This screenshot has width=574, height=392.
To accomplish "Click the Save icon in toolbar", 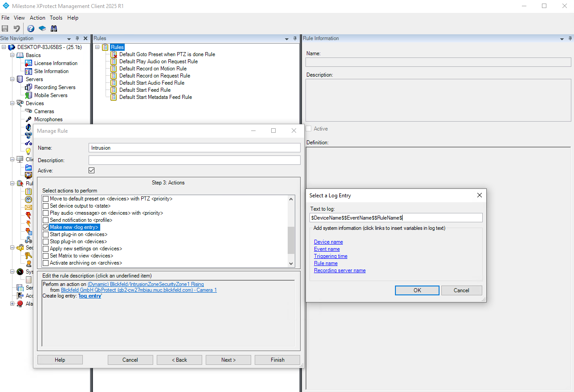I will click(x=5, y=29).
